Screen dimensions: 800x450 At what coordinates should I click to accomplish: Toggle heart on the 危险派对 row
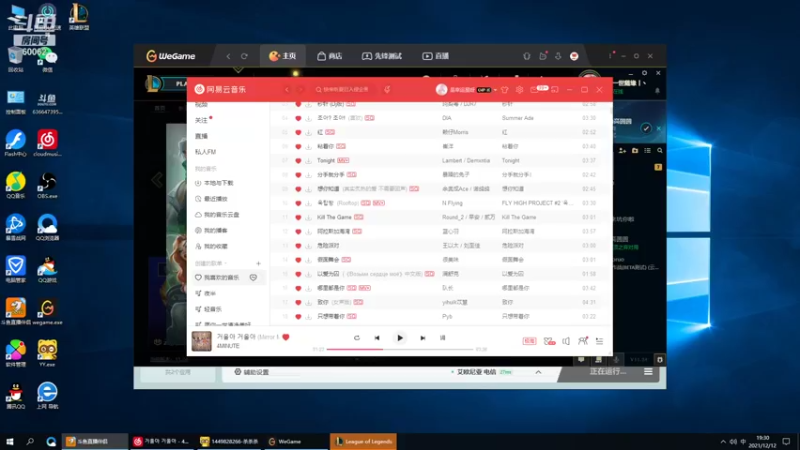[x=298, y=246]
